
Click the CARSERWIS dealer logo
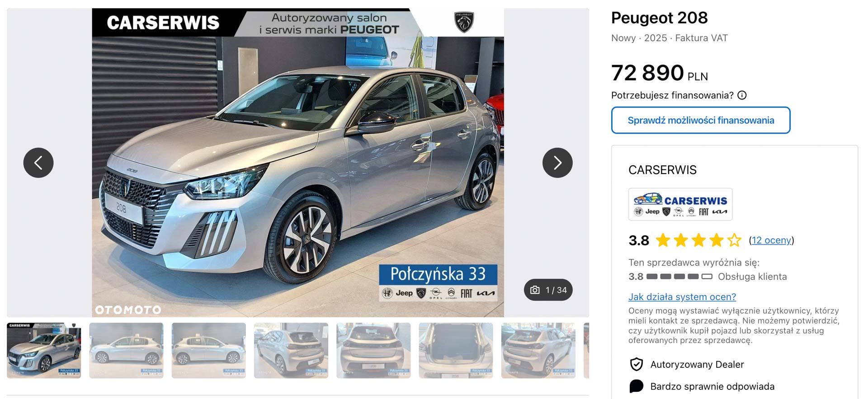point(680,204)
